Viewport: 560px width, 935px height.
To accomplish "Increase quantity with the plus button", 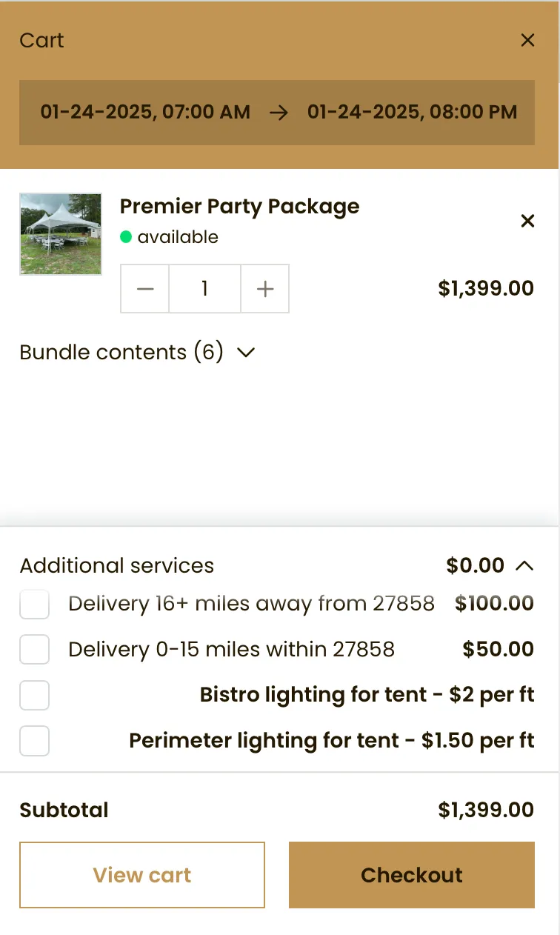I will tap(265, 289).
